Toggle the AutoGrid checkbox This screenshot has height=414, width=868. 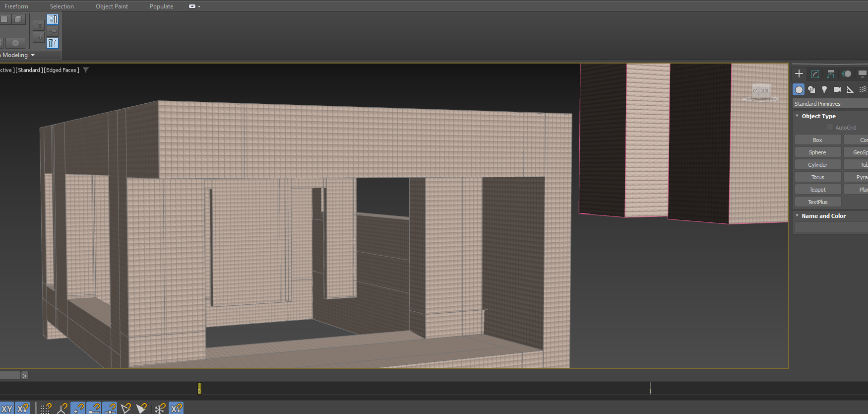[x=830, y=128]
